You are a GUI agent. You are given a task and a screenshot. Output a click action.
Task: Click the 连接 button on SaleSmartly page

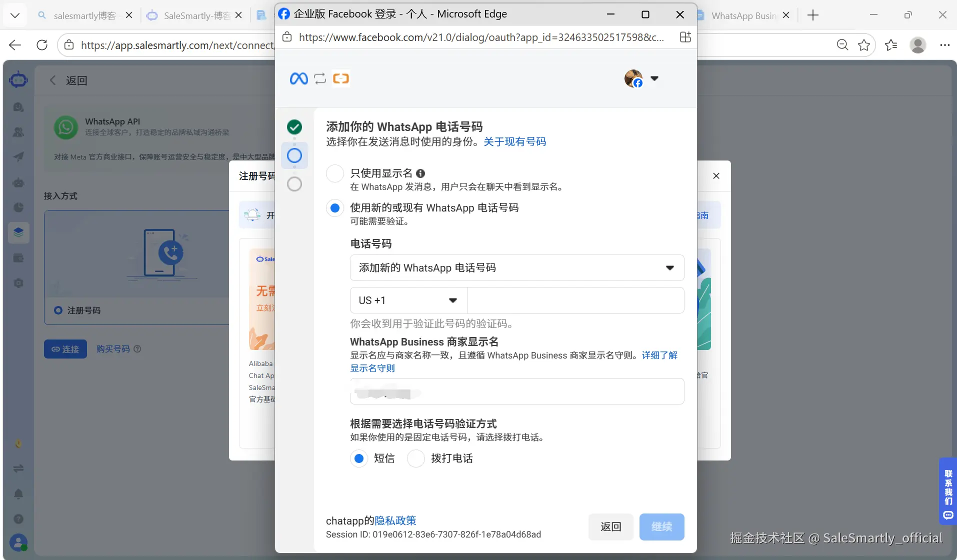(x=65, y=349)
